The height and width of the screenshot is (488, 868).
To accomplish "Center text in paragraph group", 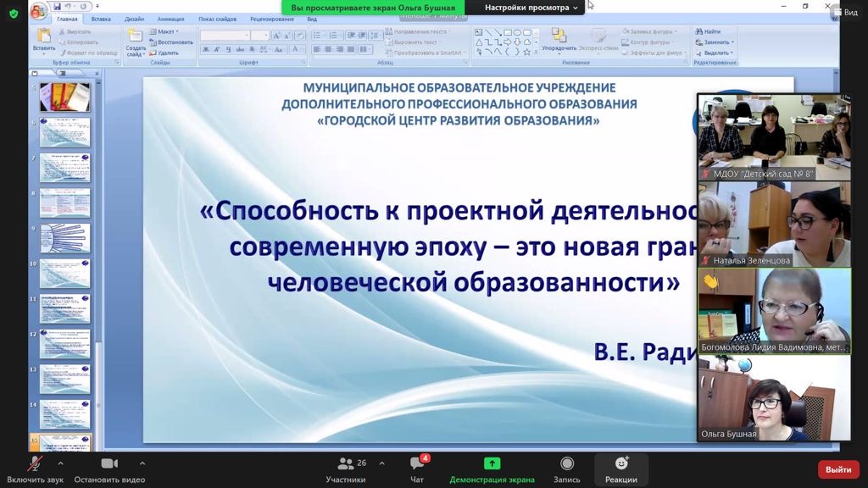I will [x=328, y=50].
